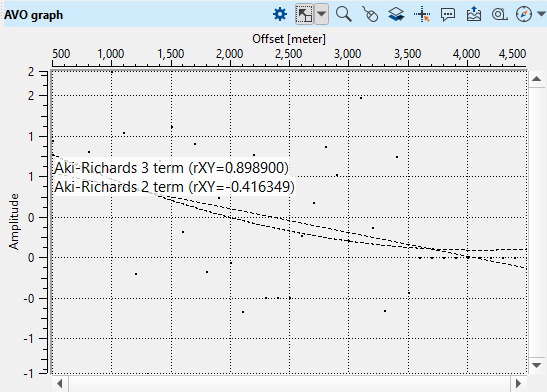Export the graph as image

point(474,15)
